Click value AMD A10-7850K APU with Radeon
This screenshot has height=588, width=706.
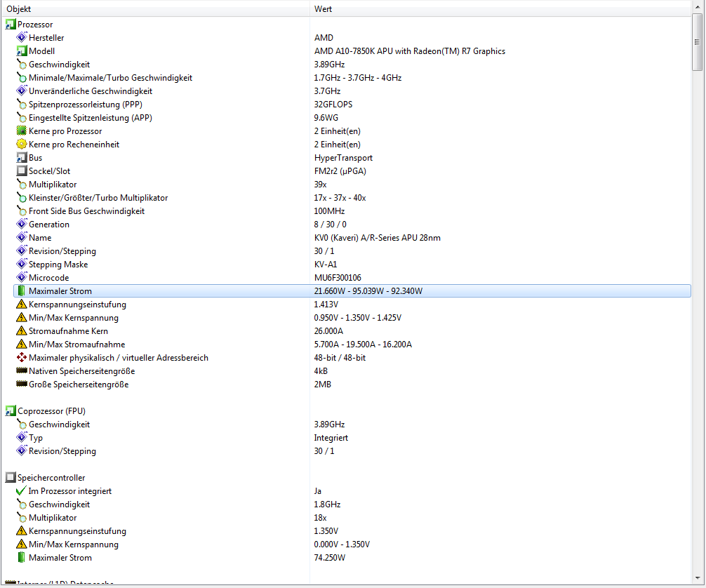pos(410,51)
